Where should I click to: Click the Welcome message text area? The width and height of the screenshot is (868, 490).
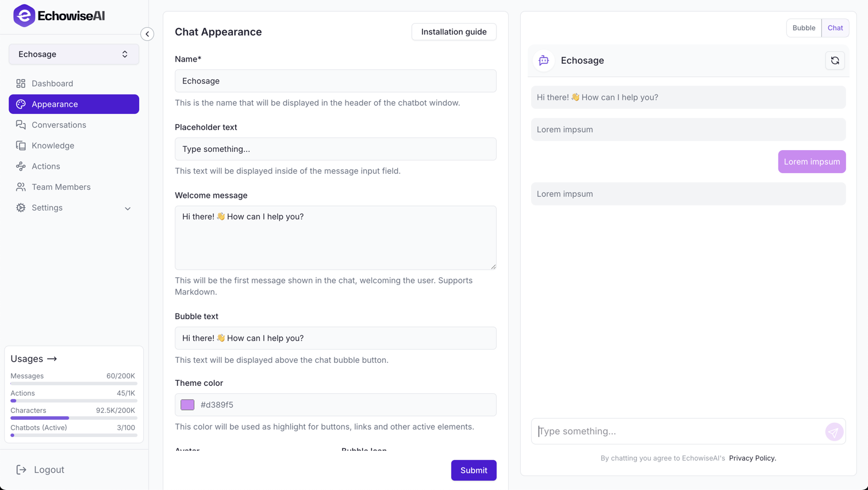[335, 238]
